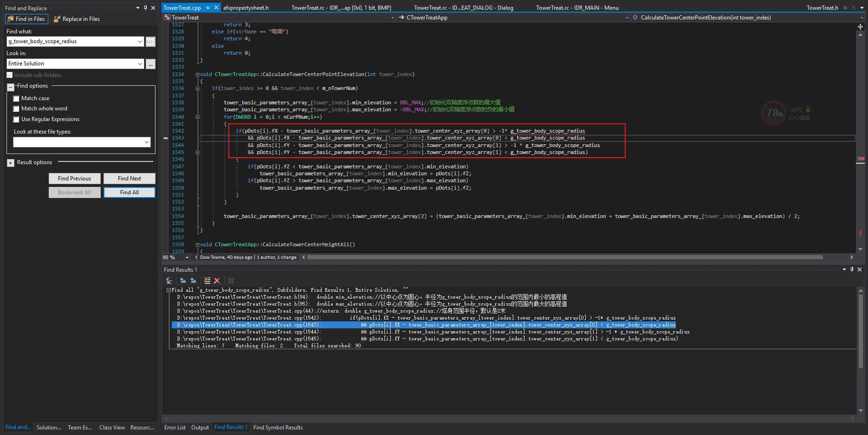Screen dimensions: 868x435
Task: Open the Find what history dropdown
Action: (140, 42)
